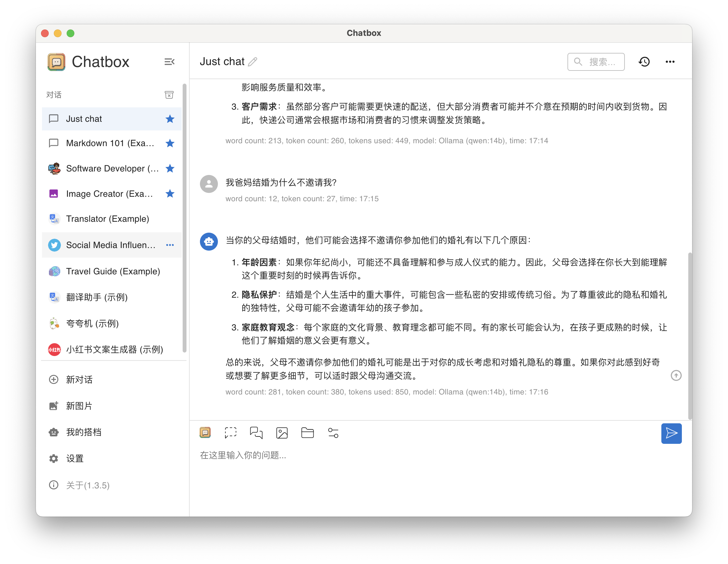Open Social Media Influencer options dots
The width and height of the screenshot is (728, 564).
(x=170, y=245)
